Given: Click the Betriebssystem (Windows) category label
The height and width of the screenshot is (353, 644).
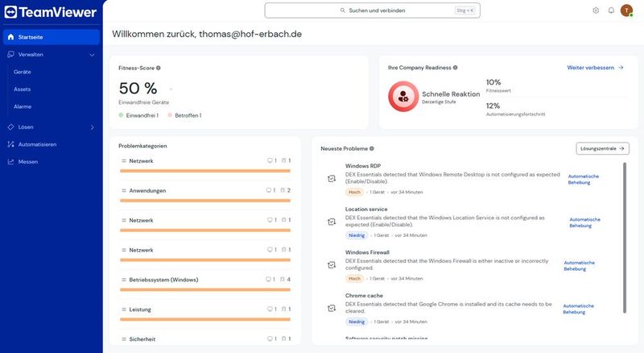Looking at the screenshot, I should click(163, 280).
